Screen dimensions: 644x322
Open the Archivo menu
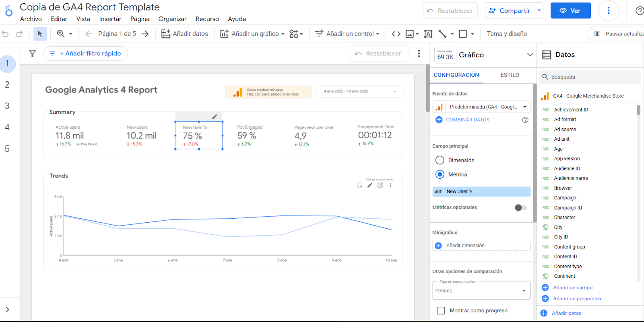(31, 19)
